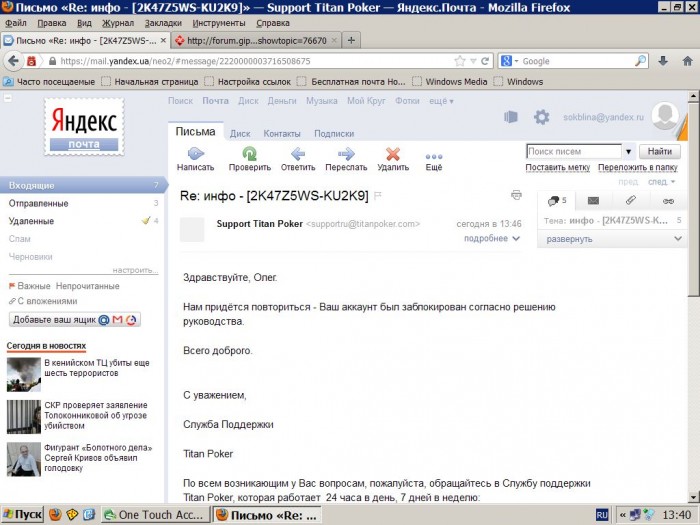Screen dimensions: 700x525
Task: Close the Письмо «Re: инфо» tab
Action: pyautogui.click(x=163, y=40)
